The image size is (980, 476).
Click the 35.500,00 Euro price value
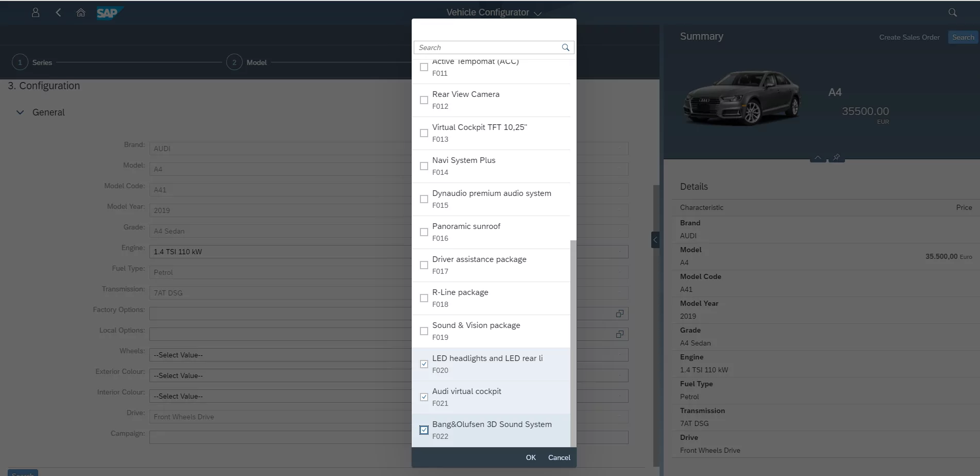tap(949, 256)
